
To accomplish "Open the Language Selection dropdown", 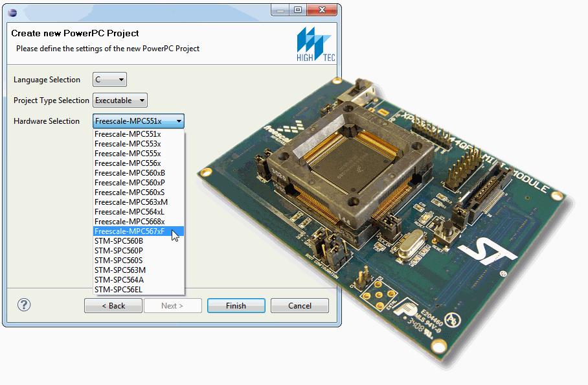I will point(109,80).
